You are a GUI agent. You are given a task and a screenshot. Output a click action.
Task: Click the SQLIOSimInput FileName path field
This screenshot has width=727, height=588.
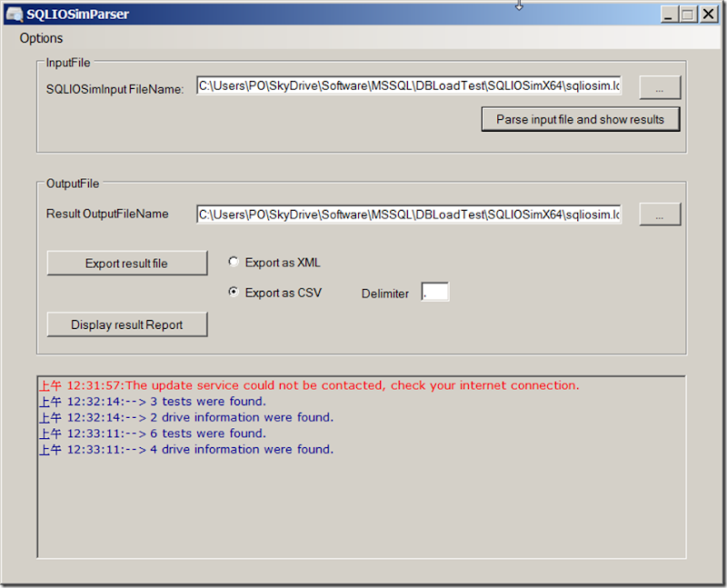point(408,85)
